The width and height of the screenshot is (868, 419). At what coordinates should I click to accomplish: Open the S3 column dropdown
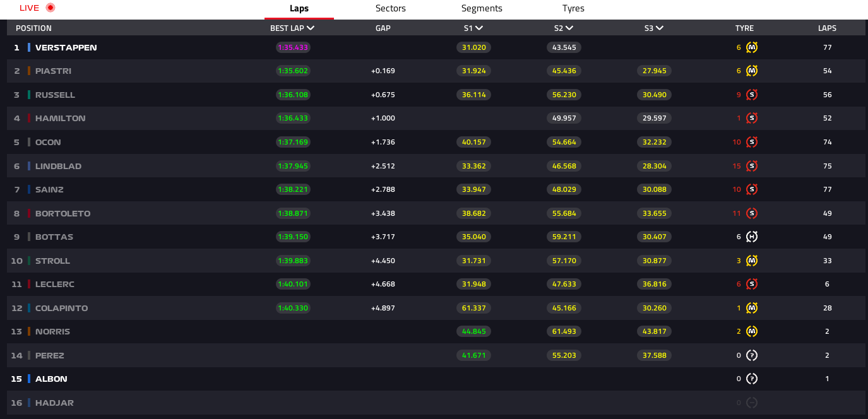[x=654, y=28]
